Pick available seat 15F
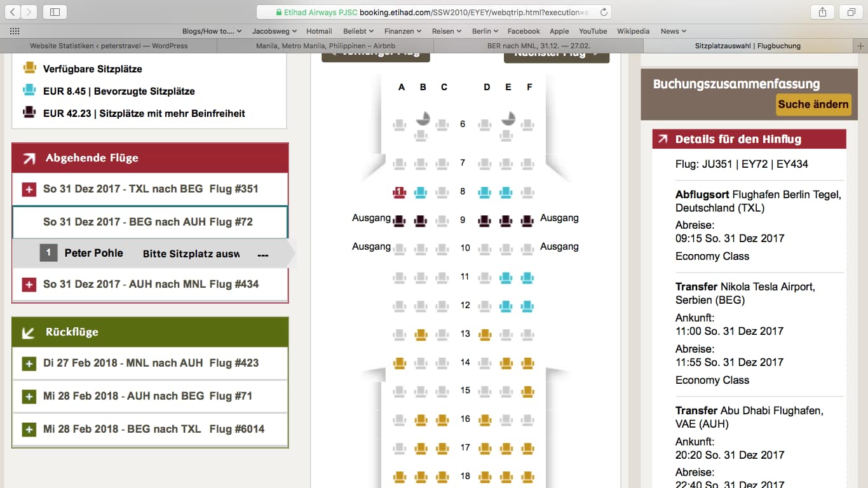This screenshot has width=868, height=488. [x=527, y=391]
